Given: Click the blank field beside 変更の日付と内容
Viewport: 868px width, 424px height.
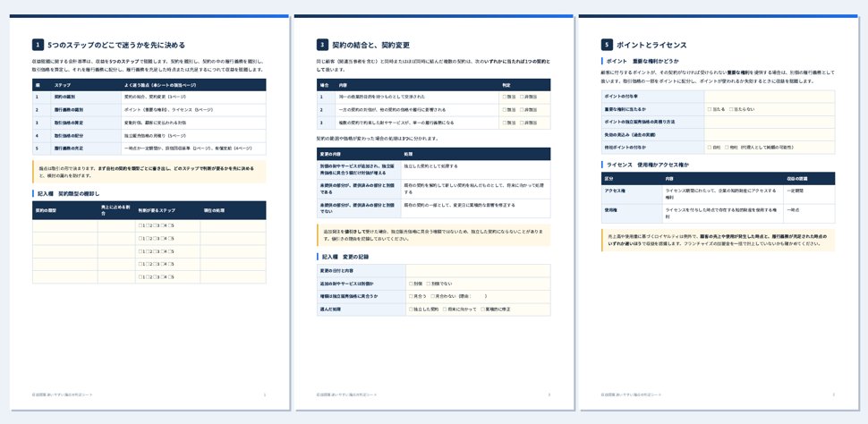Looking at the screenshot, I should click(x=478, y=271).
